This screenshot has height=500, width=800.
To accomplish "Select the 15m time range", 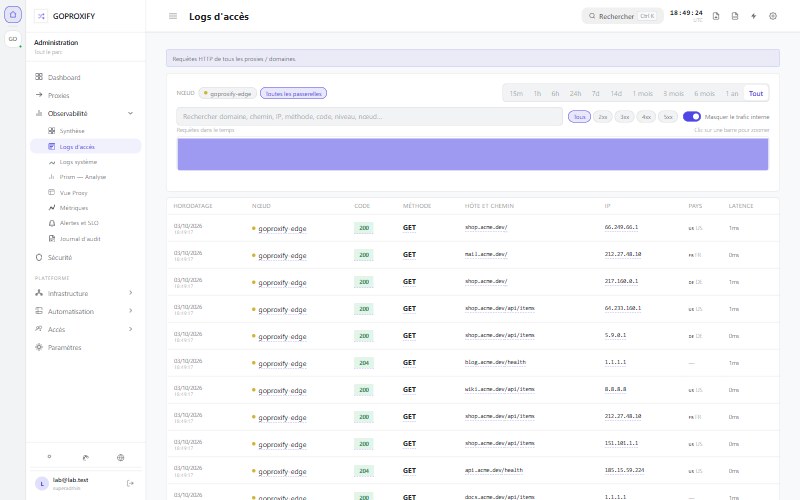I will tap(516, 93).
